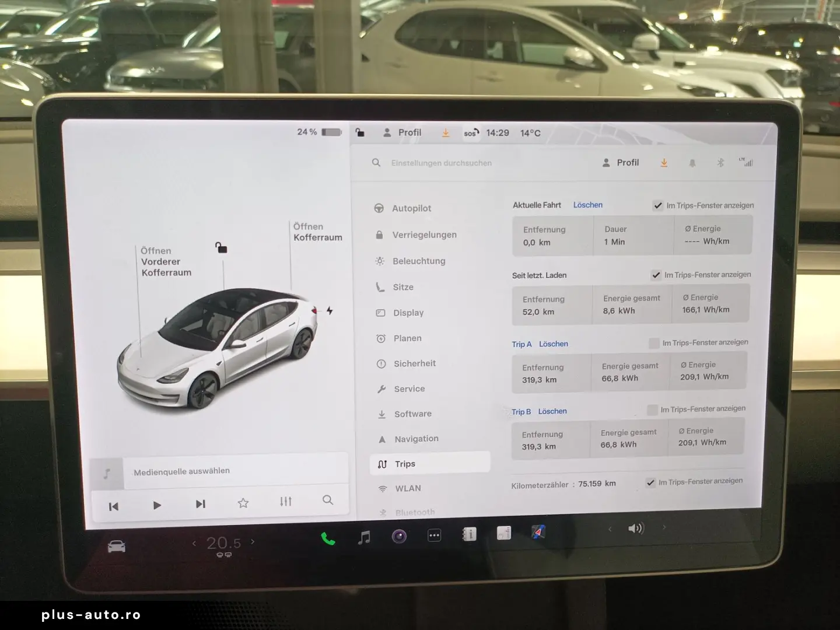Viewport: 840px width, 630px height.
Task: Open the dashcam camera icon
Action: pyautogui.click(x=399, y=535)
